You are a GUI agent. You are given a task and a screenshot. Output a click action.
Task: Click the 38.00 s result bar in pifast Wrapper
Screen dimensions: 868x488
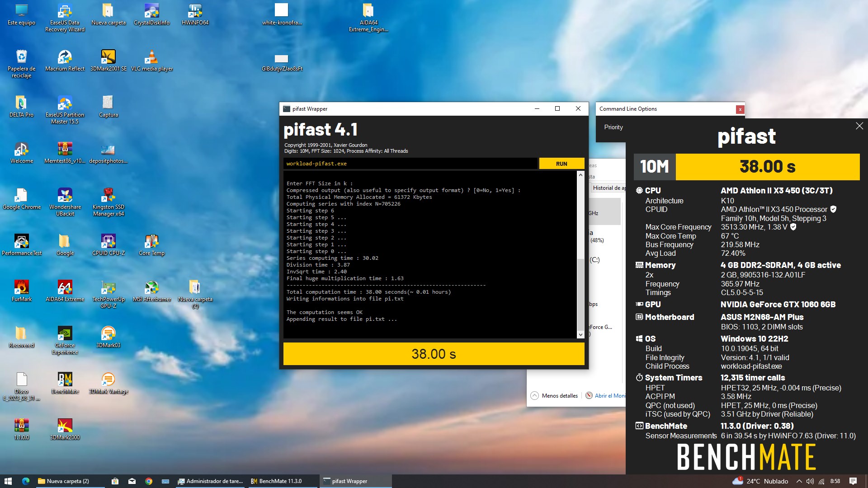pyautogui.click(x=434, y=354)
